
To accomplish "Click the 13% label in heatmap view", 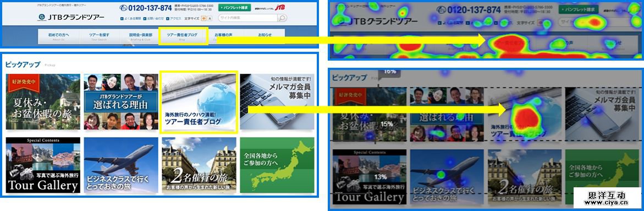I will 381,177.
